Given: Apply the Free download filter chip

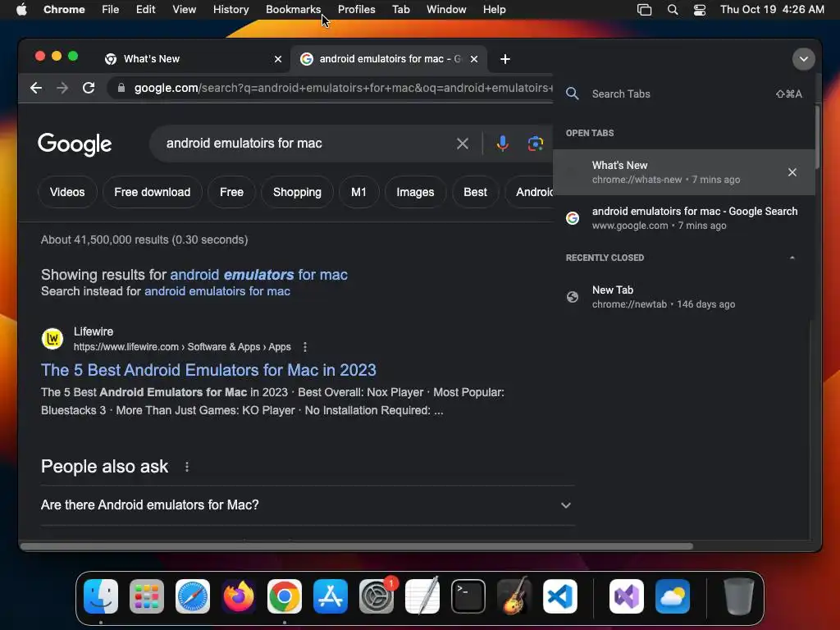Looking at the screenshot, I should [152, 192].
